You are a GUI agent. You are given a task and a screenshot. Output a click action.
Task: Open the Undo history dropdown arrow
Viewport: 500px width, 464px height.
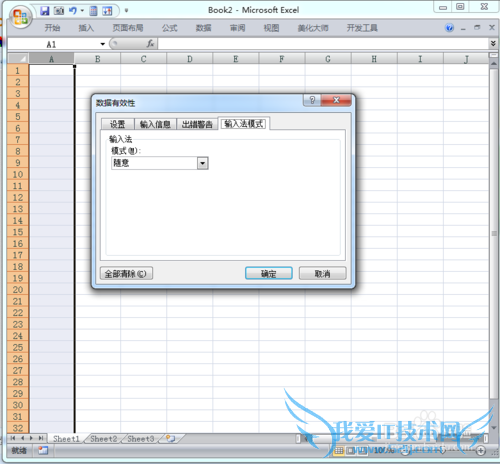click(82, 11)
